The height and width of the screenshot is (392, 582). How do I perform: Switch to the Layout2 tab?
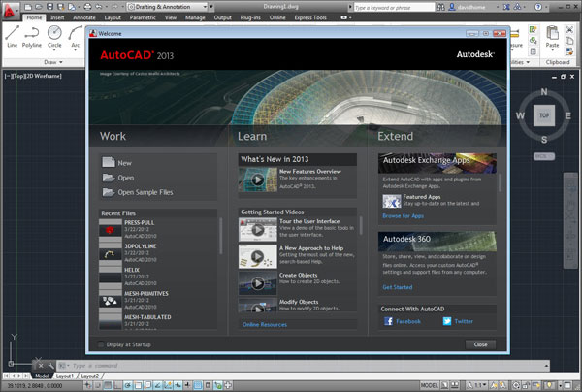(90, 376)
